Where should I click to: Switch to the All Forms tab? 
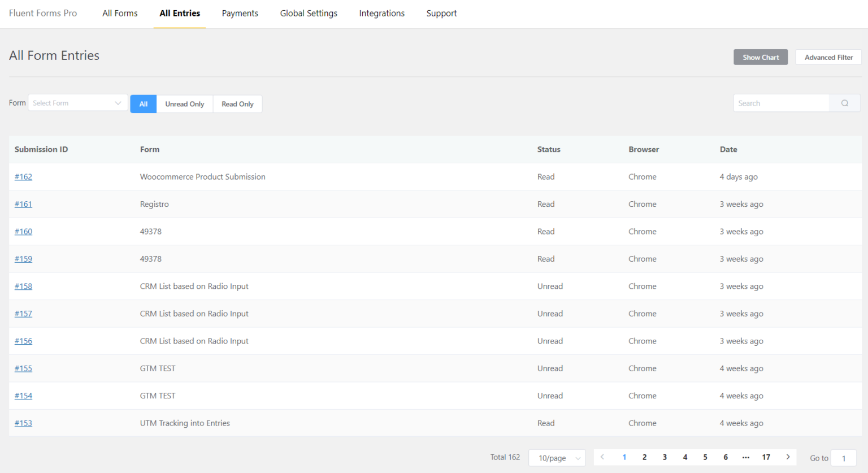coord(119,13)
